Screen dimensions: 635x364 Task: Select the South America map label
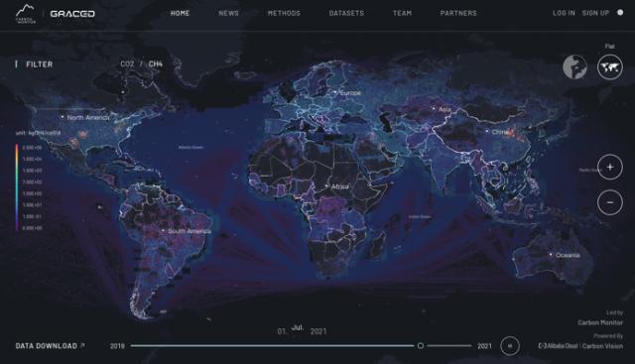tap(190, 231)
